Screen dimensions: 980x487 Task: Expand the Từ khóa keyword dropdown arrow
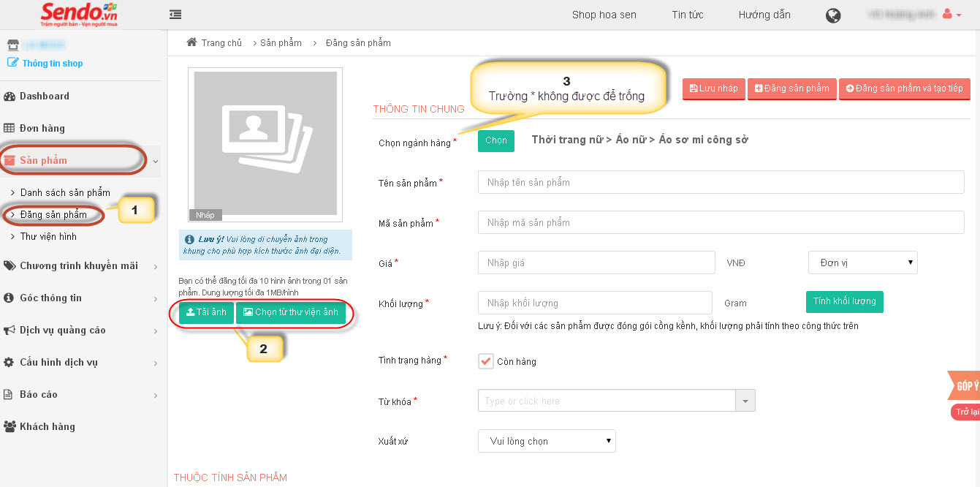(x=745, y=401)
